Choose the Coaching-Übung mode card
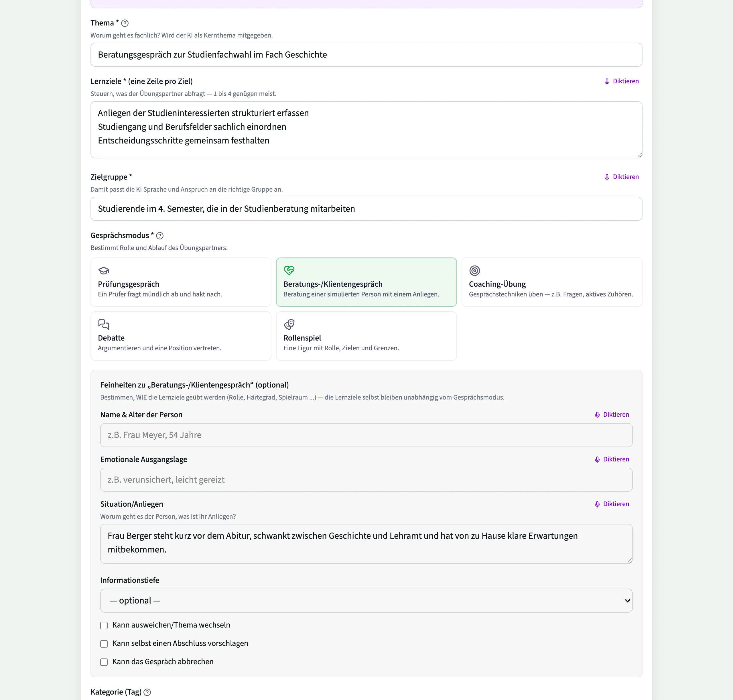The width and height of the screenshot is (733, 700). coord(552,282)
